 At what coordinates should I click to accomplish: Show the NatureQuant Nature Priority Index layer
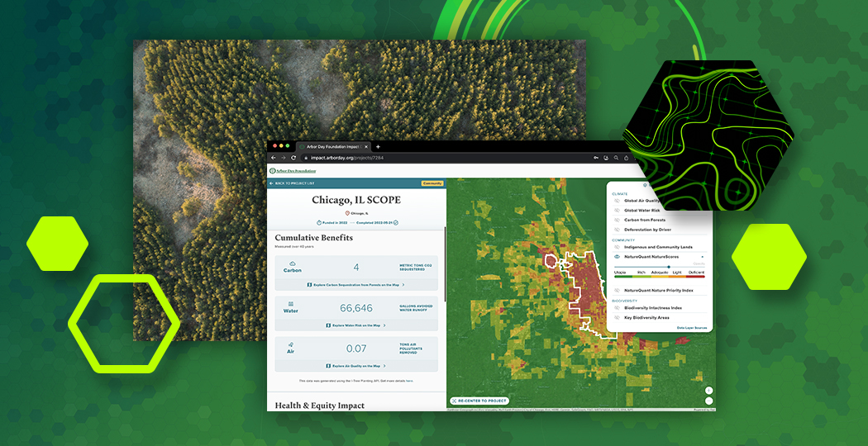(617, 290)
